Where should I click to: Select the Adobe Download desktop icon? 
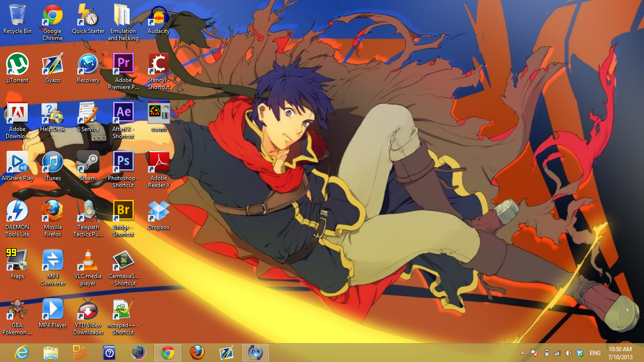17,121
